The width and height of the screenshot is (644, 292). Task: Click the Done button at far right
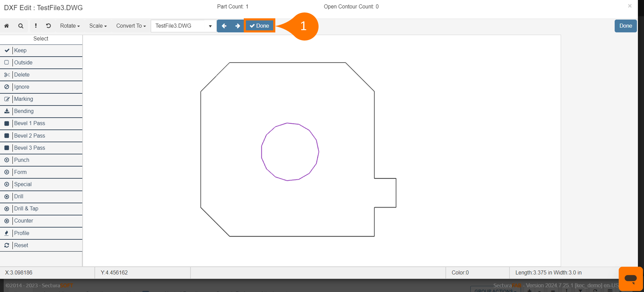click(x=625, y=26)
